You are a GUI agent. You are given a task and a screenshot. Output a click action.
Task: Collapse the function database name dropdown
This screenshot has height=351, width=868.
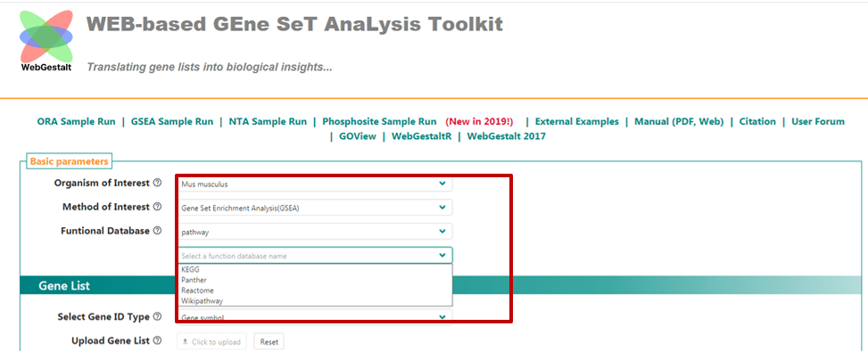314,256
